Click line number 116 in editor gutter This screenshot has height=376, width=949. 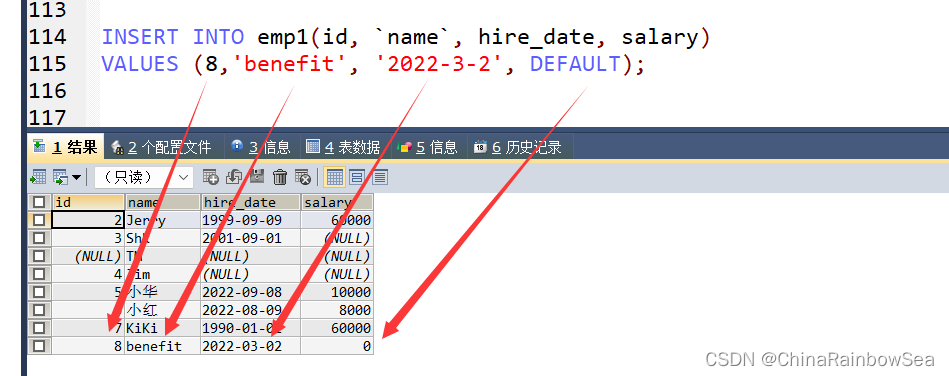coord(47,91)
